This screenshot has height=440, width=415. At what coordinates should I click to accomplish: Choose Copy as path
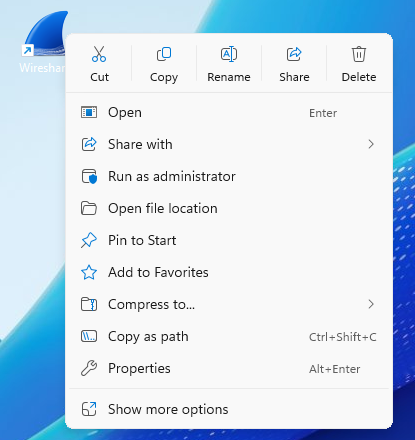coord(229,336)
